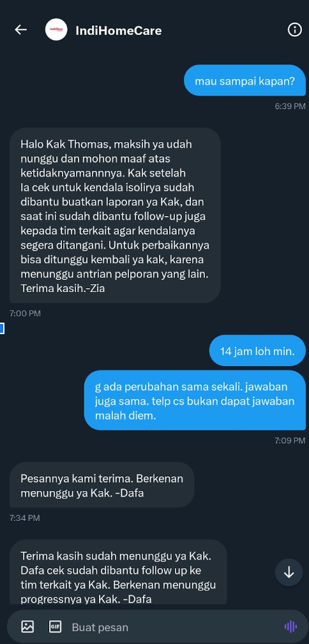Jump to latest message with down arrow
309x644 pixels.
289,572
